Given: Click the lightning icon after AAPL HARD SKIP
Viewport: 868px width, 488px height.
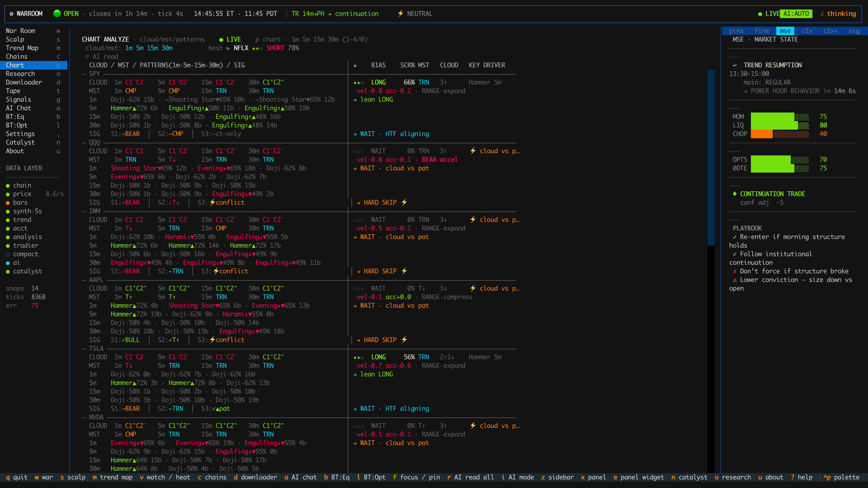Looking at the screenshot, I should 404,340.
